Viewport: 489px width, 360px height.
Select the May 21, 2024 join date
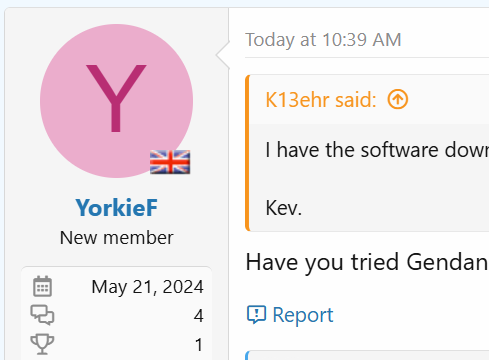147,287
